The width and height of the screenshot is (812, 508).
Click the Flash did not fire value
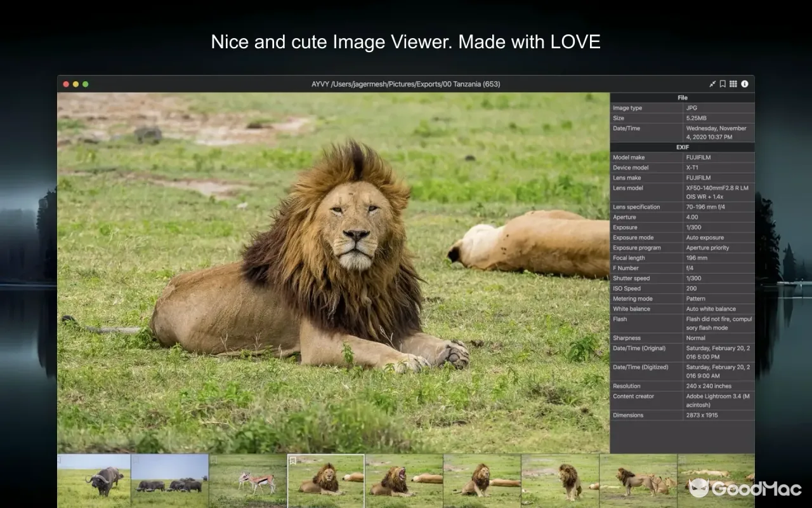719,323
